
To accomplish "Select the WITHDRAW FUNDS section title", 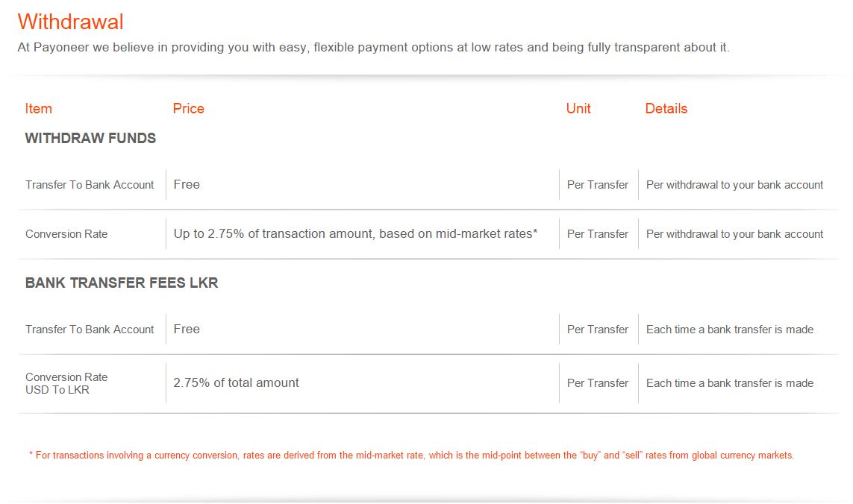I will click(x=90, y=138).
